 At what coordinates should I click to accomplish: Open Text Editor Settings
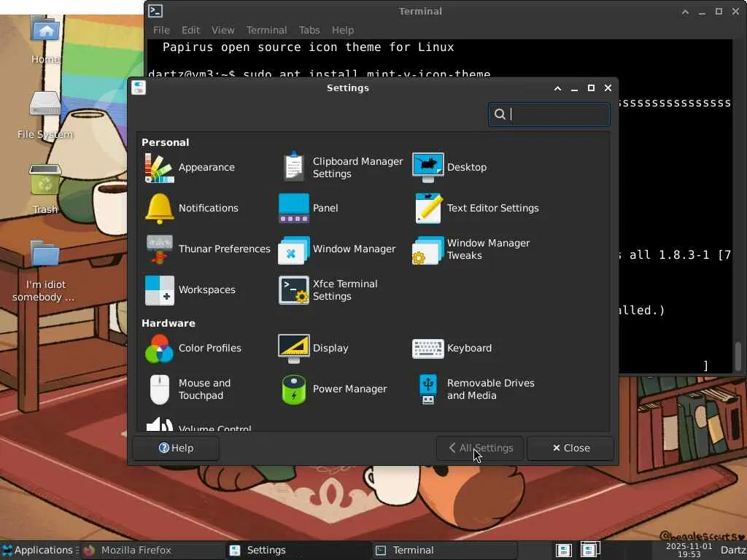point(476,208)
